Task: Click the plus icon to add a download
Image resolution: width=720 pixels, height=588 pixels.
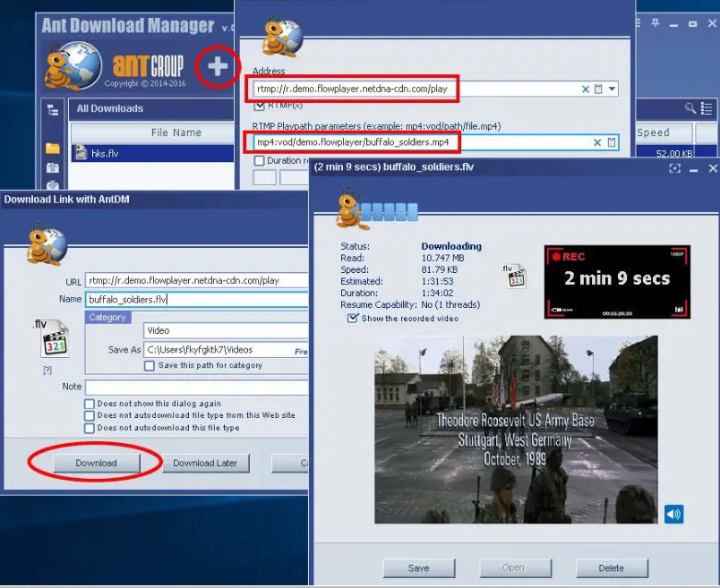Action: 218,66
